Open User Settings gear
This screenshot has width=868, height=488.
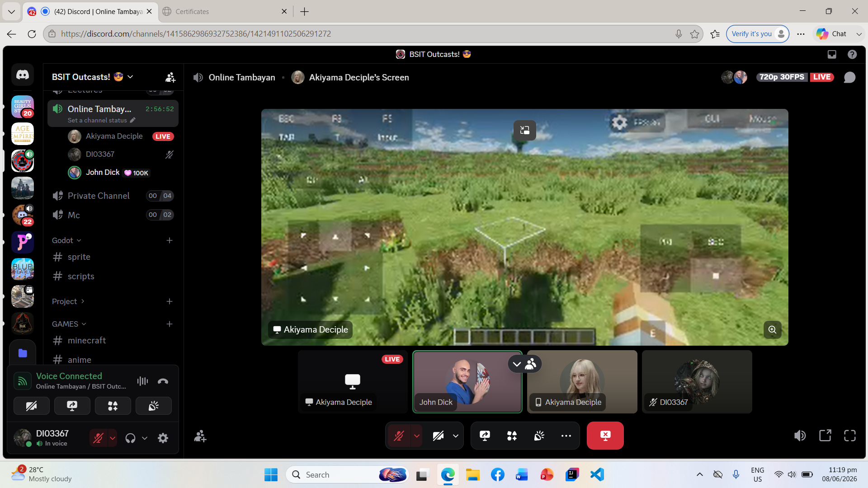tap(163, 438)
